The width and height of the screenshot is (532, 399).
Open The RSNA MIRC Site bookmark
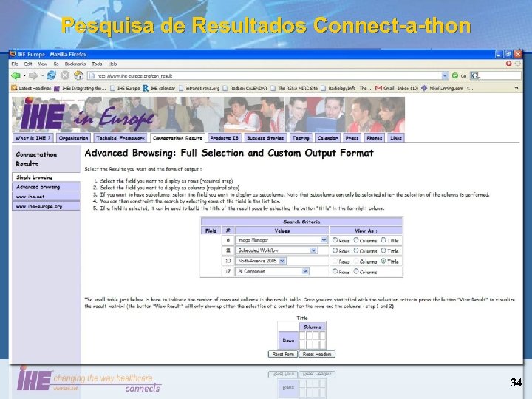pyautogui.click(x=294, y=88)
